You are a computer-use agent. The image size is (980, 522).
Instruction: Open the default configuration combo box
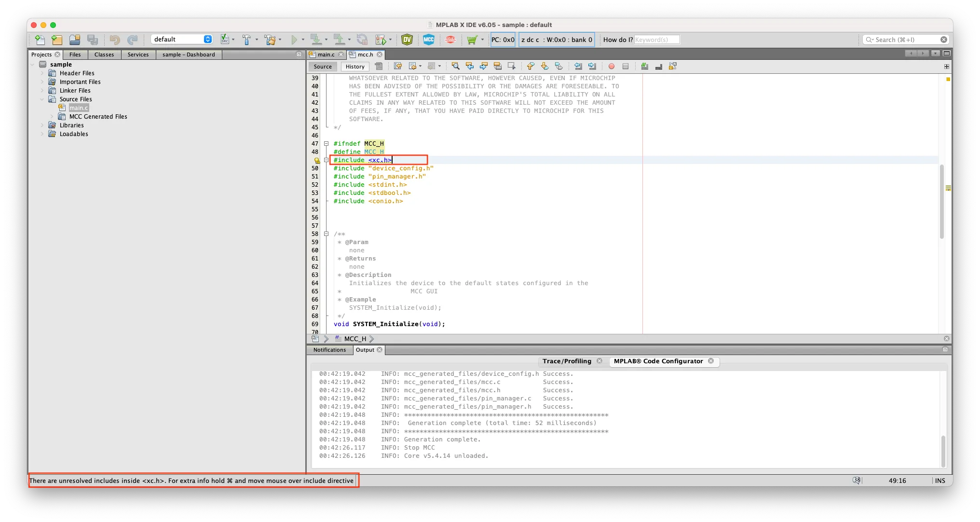tap(182, 40)
